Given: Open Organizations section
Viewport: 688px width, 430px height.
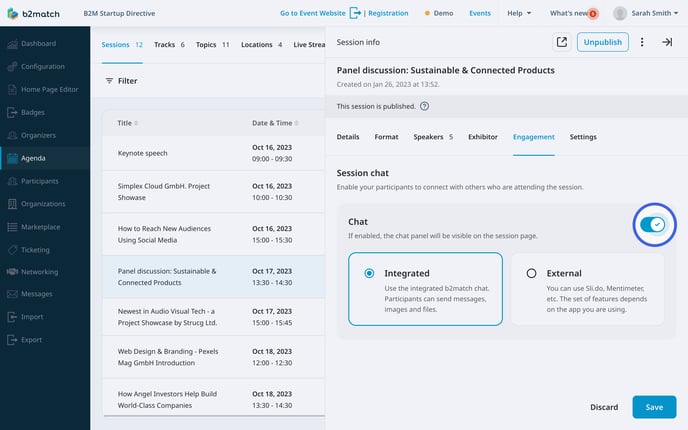Looking at the screenshot, I should click(45, 204).
